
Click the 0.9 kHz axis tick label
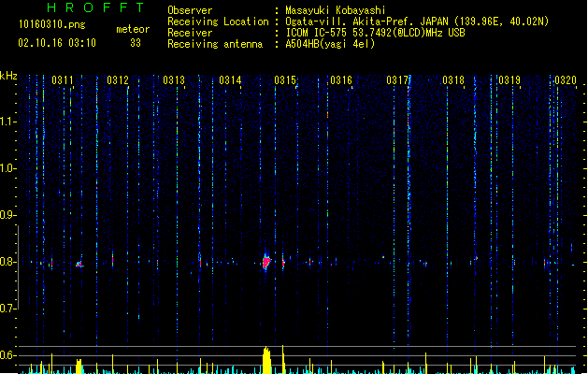point(7,215)
